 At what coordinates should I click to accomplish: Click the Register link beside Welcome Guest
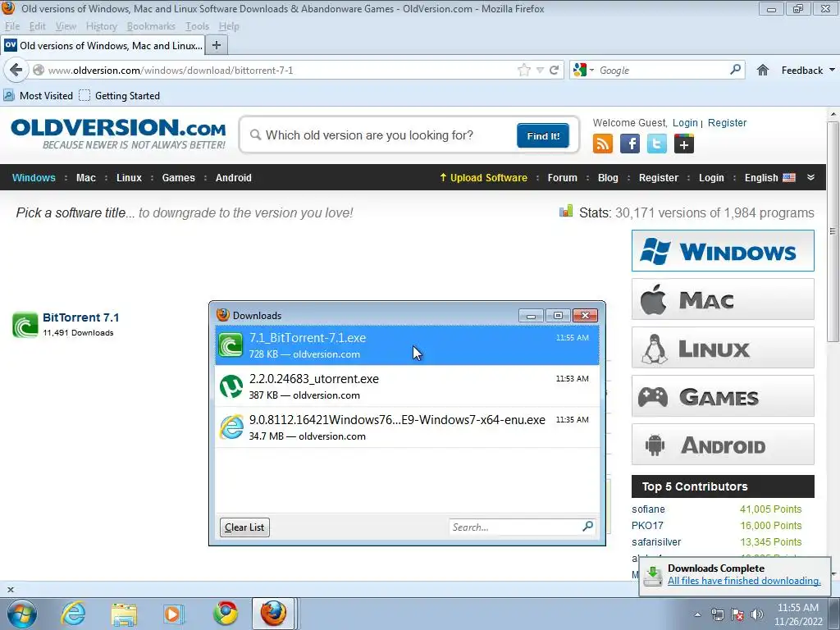[727, 123]
